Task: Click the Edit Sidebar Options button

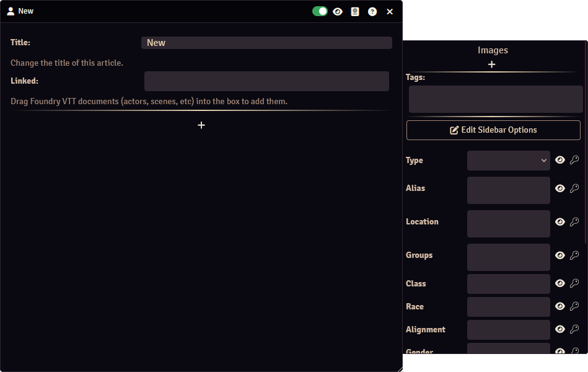Action: coord(493,130)
